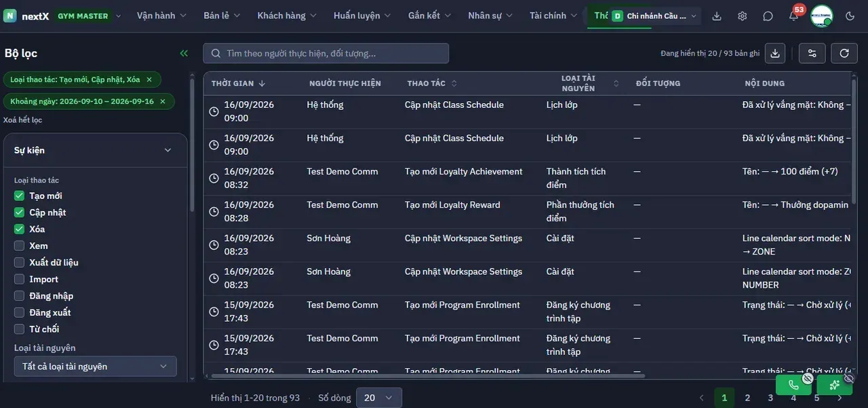Click the top bar download icon
Screen dimensions: 868x408
717,16
